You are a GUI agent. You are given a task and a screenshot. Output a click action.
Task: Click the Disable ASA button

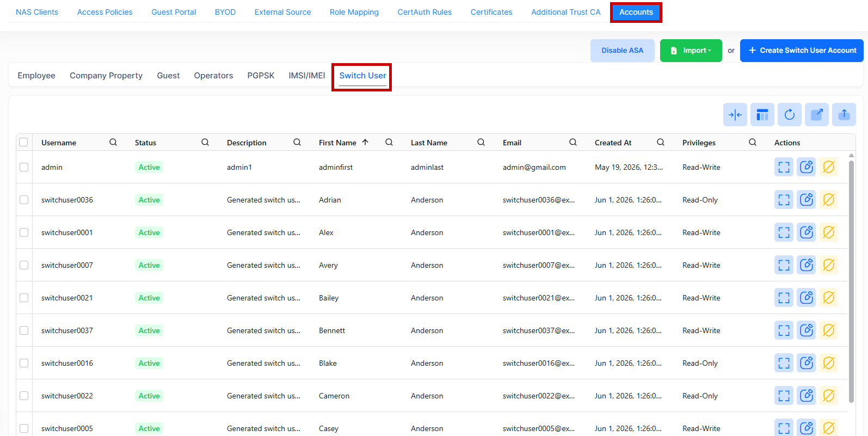pos(623,51)
